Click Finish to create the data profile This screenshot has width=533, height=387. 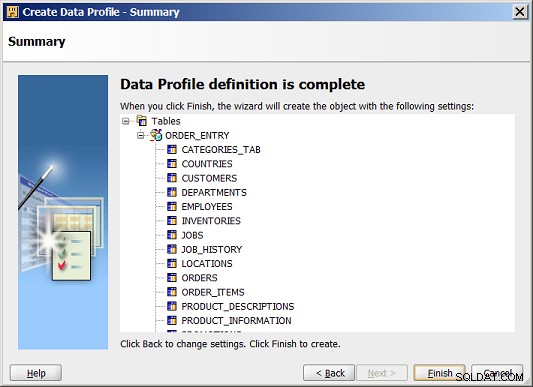click(x=439, y=373)
